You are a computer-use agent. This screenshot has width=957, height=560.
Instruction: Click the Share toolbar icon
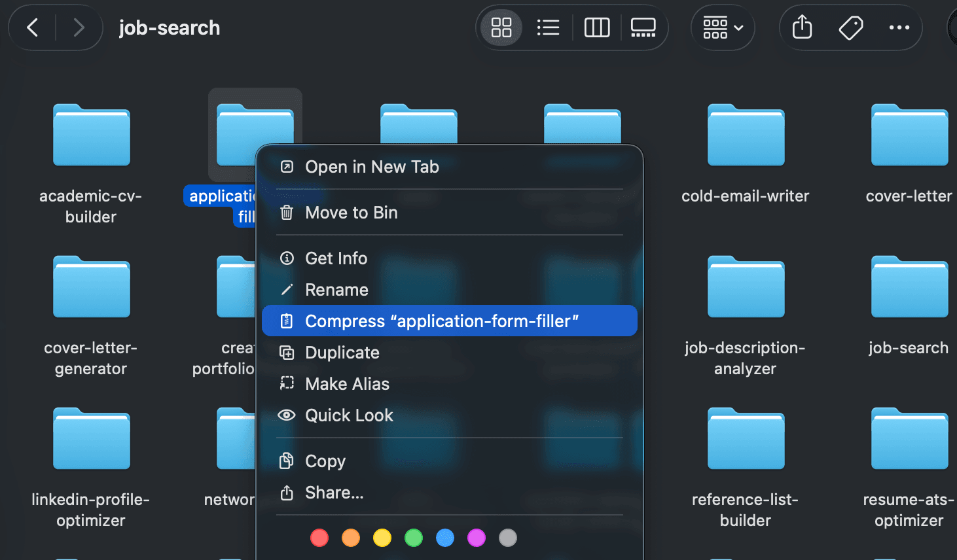(802, 27)
